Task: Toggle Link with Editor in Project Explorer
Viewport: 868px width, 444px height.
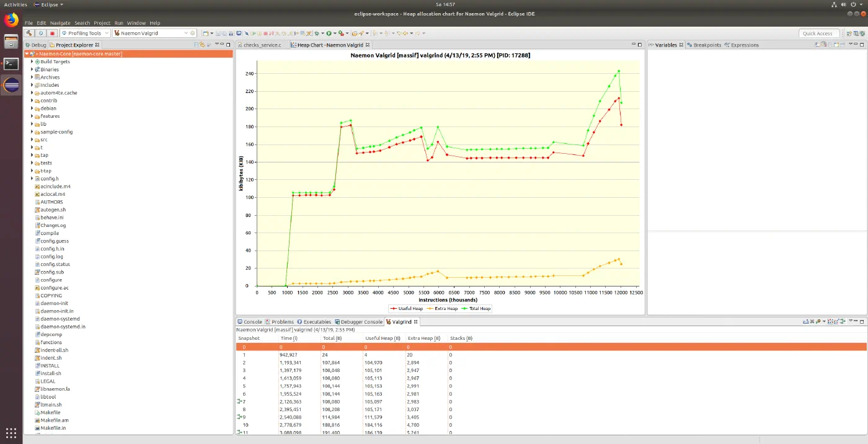Action: 203,45
